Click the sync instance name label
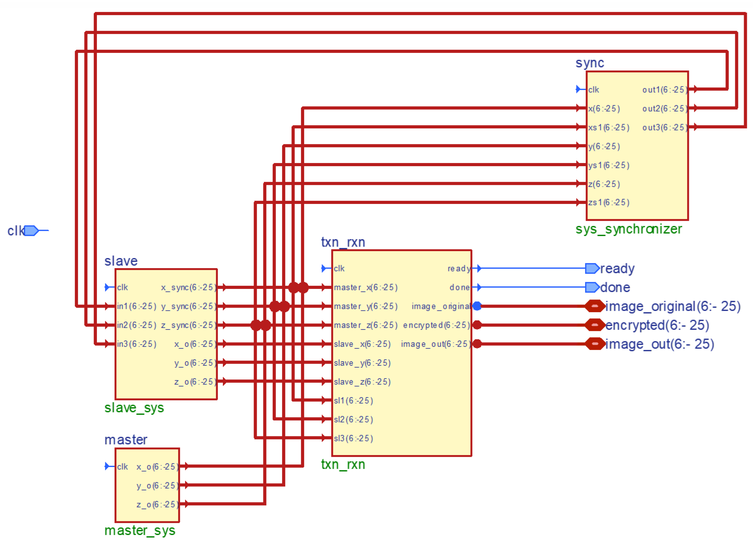Screen dimensions: 756x546 pyautogui.click(x=590, y=63)
